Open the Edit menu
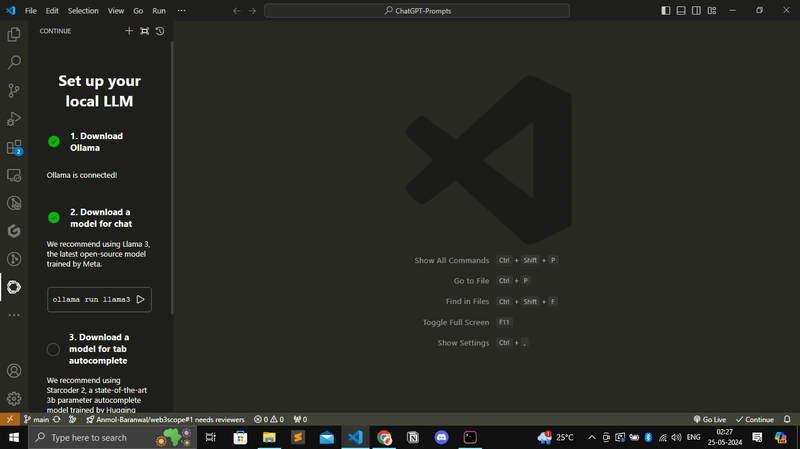Image resolution: width=800 pixels, height=449 pixels. (52, 11)
